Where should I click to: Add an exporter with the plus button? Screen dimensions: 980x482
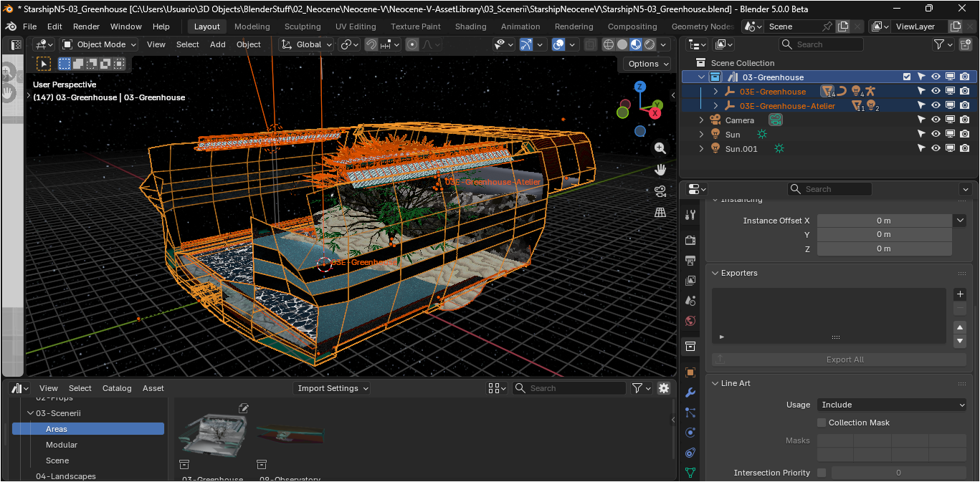960,294
